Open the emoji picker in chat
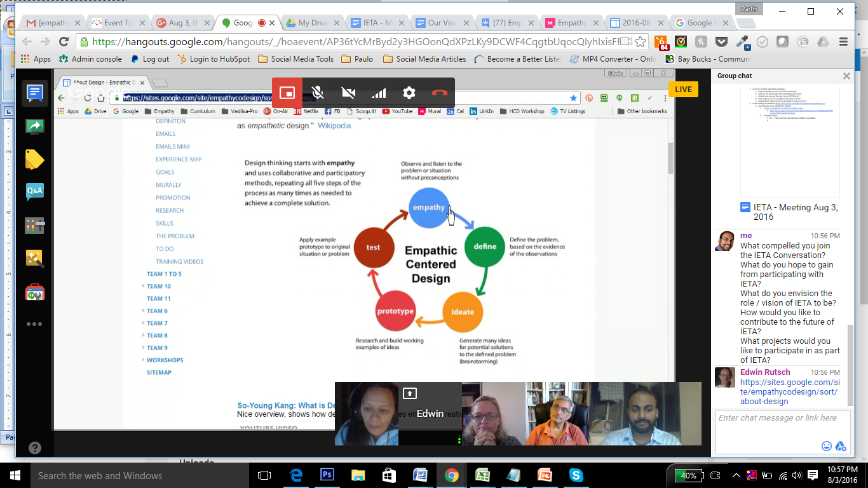Screen dimensions: 868x488 pos(827,446)
